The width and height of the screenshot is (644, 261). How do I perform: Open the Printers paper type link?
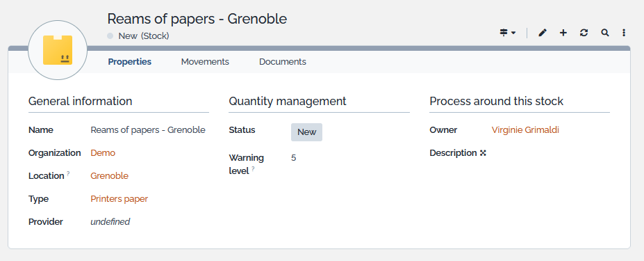click(119, 199)
